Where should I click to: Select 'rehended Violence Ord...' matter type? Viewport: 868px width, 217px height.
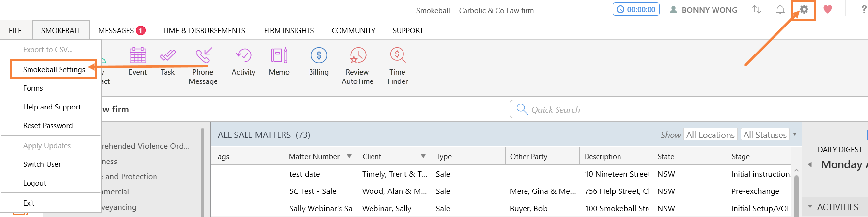tap(145, 146)
